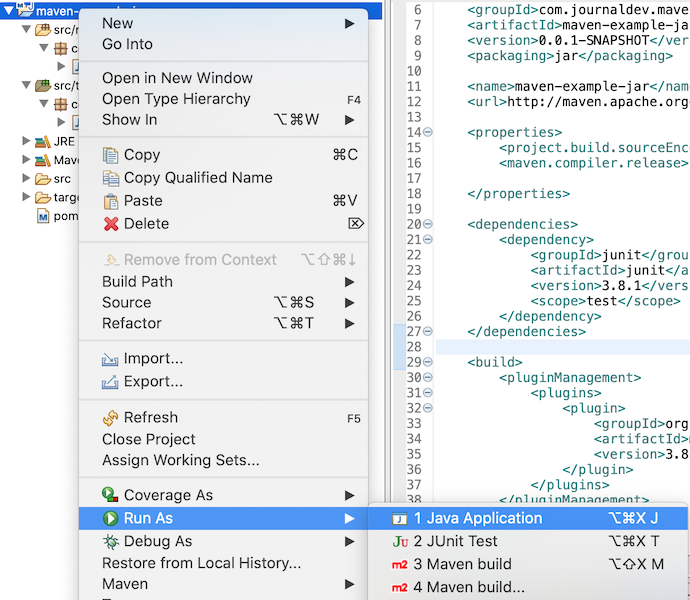690x600 pixels.
Task: Open the Maven submenu
Action: pyautogui.click(x=224, y=584)
